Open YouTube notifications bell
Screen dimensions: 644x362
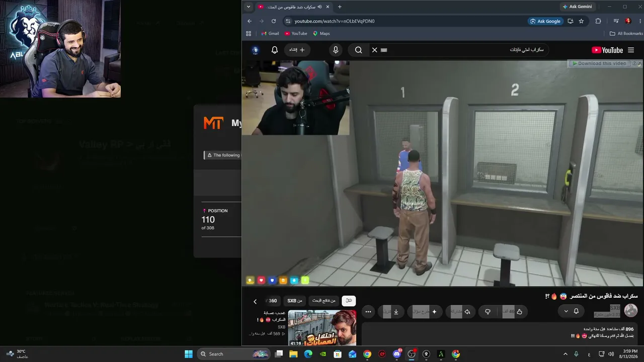[275, 50]
